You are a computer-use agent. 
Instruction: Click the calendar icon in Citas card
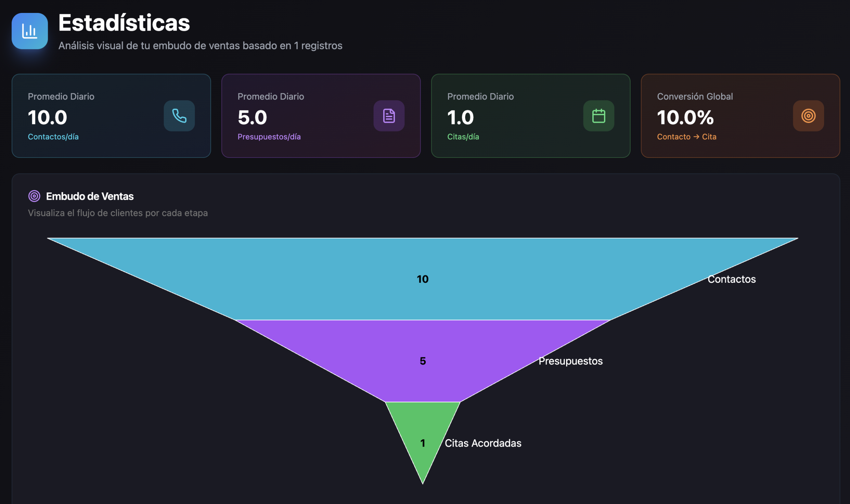[x=599, y=116]
